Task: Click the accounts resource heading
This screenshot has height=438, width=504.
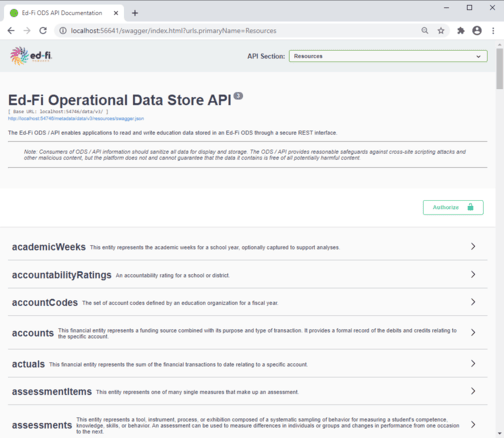Action: point(33,333)
